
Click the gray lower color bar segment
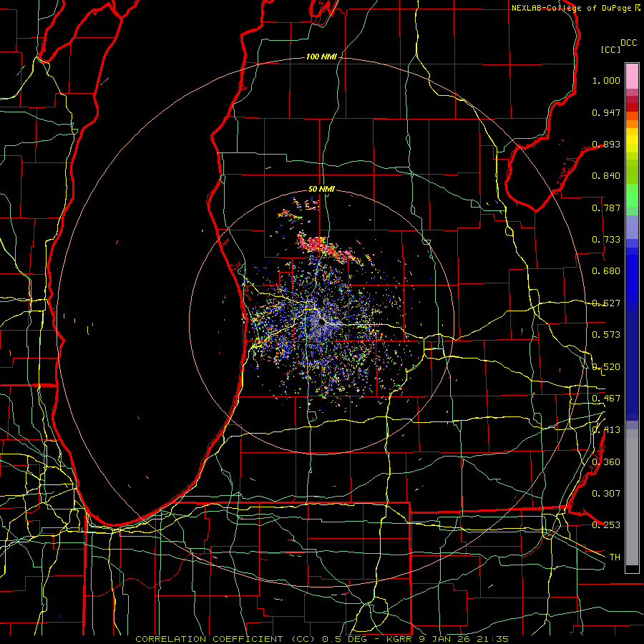pyautogui.click(x=632, y=497)
